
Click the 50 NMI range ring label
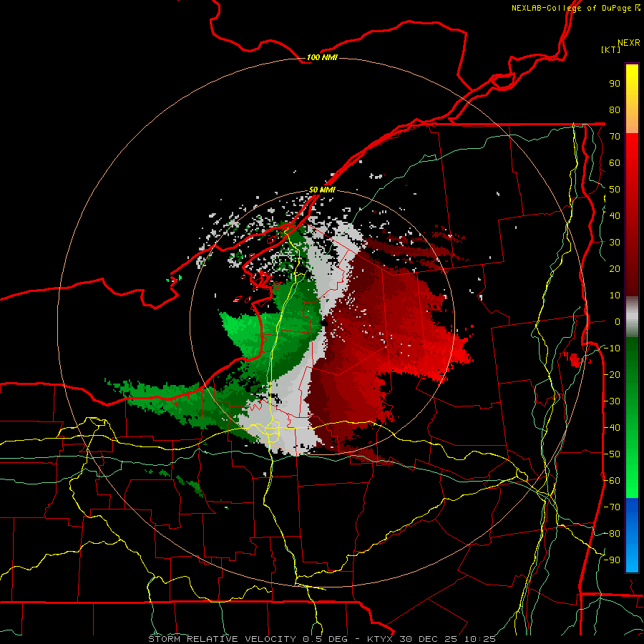coord(322,190)
